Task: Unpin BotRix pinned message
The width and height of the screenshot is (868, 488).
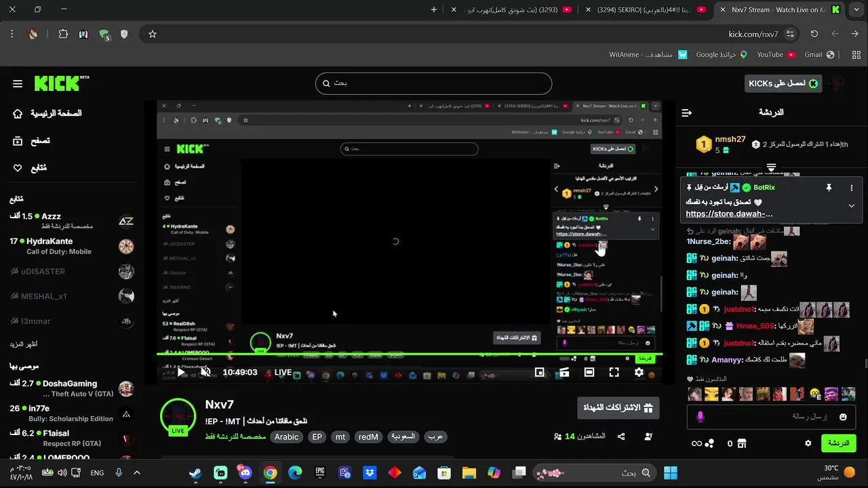Action: click(829, 188)
